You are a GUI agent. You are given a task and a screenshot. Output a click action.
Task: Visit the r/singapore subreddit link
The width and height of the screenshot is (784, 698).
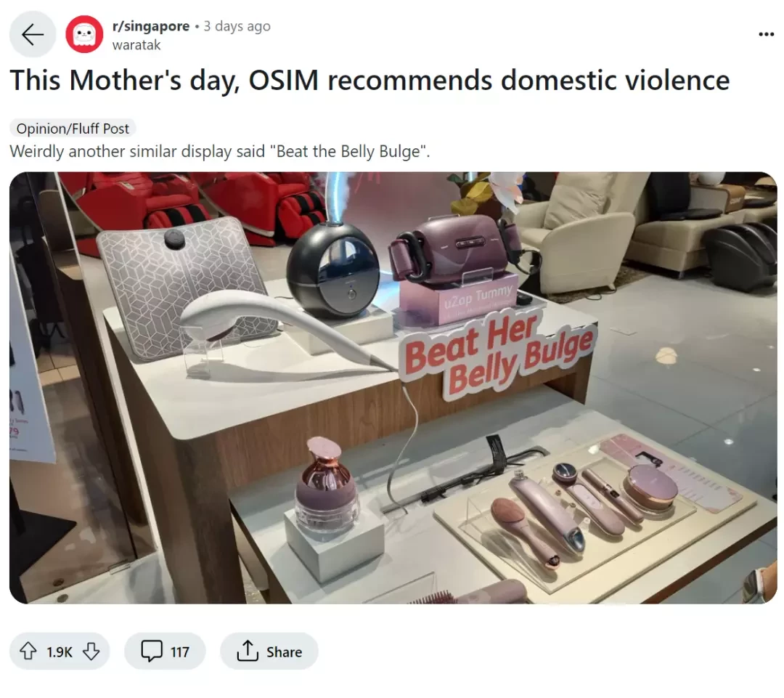pos(151,26)
